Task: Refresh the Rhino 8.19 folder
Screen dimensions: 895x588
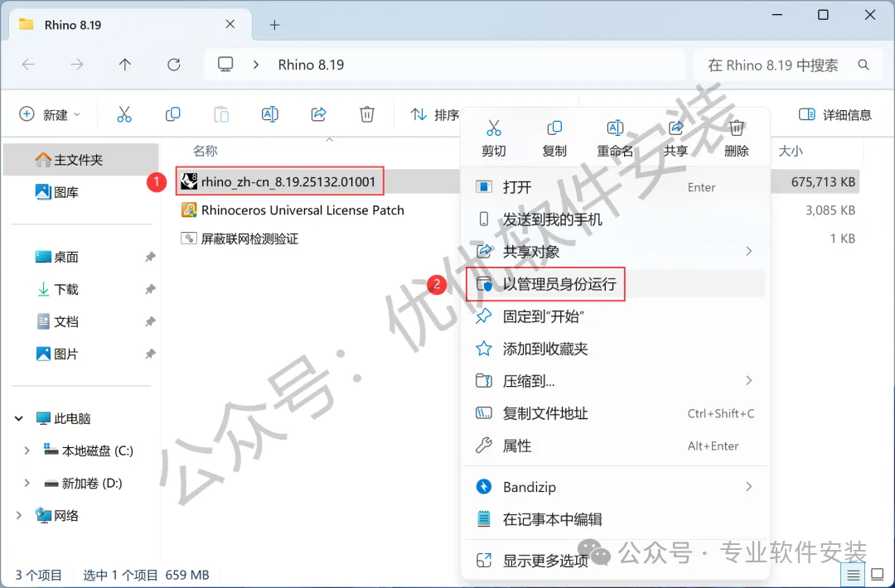Action: 173,65
